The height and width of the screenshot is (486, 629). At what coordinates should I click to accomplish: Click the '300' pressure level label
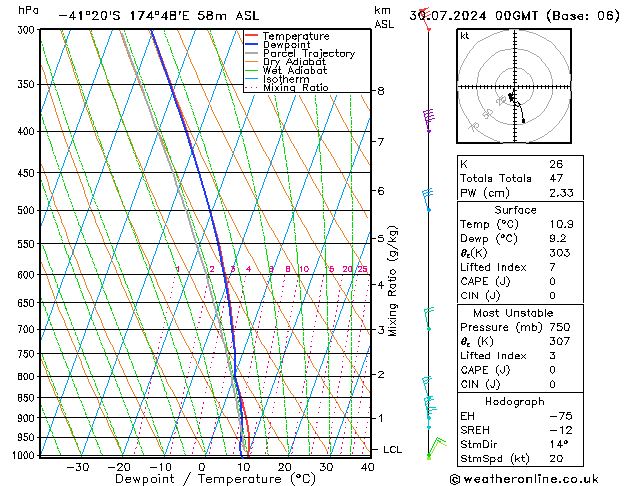pos(28,30)
